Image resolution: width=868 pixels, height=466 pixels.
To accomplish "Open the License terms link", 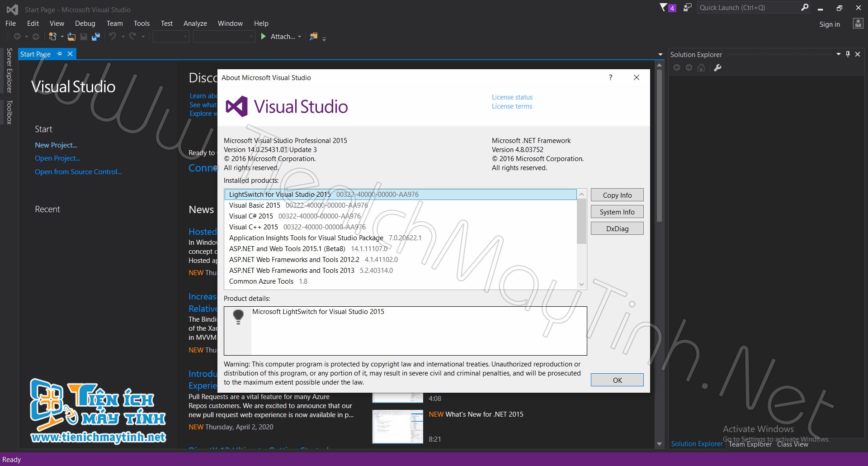I will pyautogui.click(x=512, y=106).
